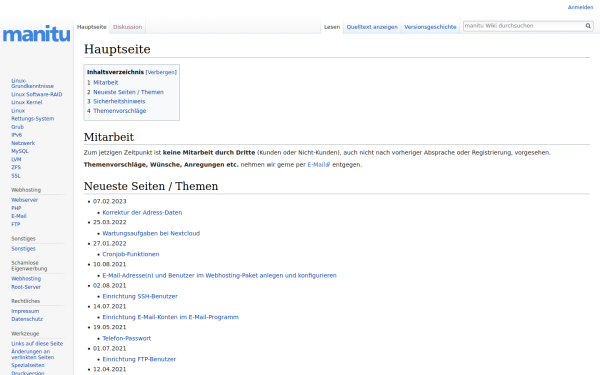Open Links auf diese Seite tool

pos(37,344)
